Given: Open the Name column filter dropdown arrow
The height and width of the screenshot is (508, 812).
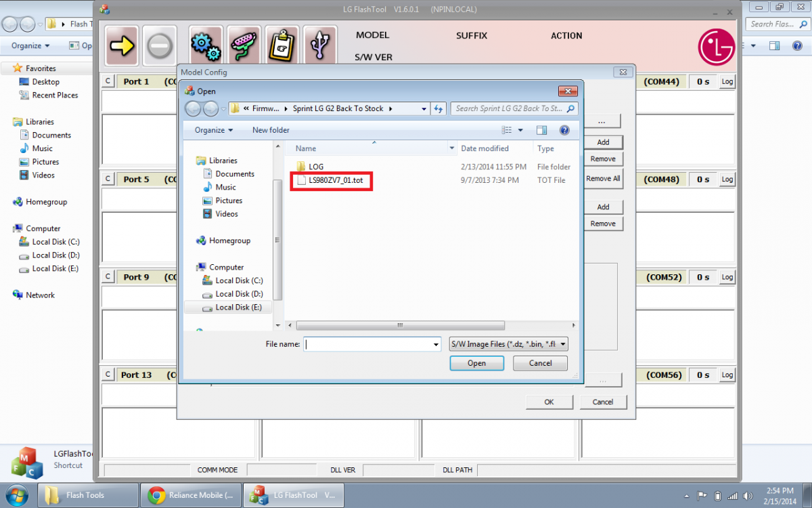Looking at the screenshot, I should (x=452, y=148).
